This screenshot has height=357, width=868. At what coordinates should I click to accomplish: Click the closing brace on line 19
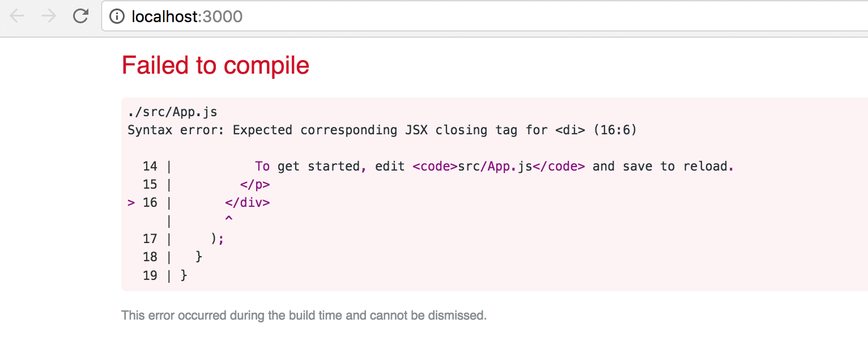[184, 275]
